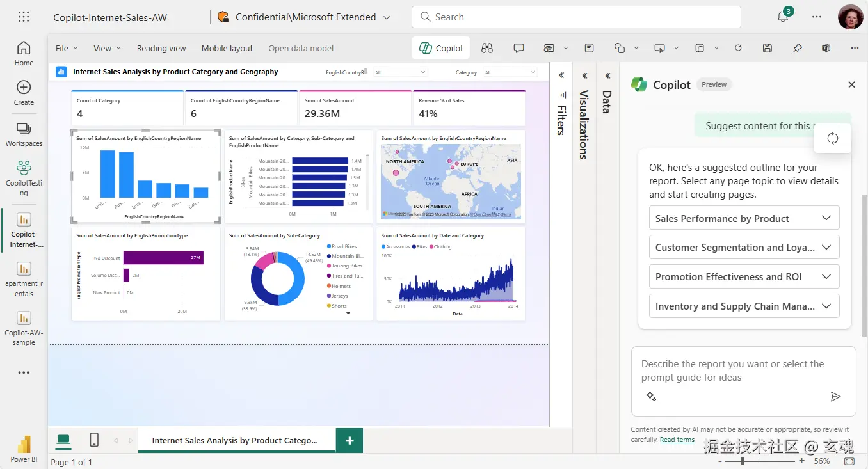Click the Shapes icon in the toolbar
Viewport: 868px width, 469px height.
click(x=619, y=48)
